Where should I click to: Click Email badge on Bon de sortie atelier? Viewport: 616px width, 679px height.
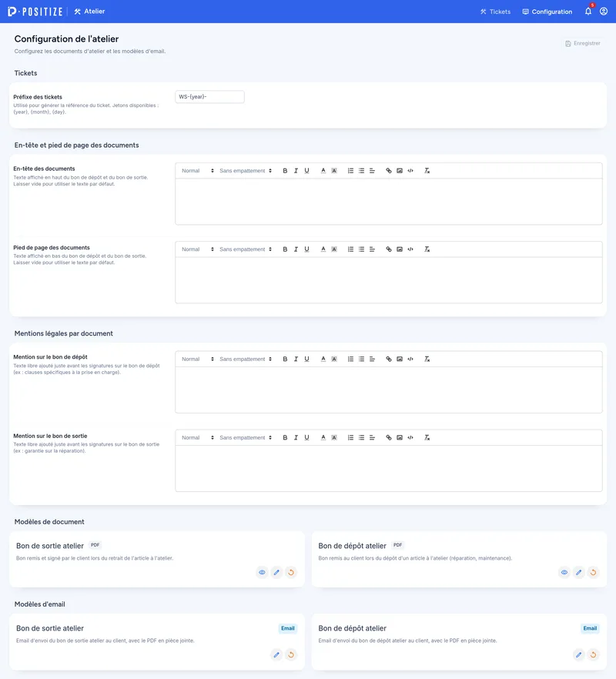click(x=288, y=628)
